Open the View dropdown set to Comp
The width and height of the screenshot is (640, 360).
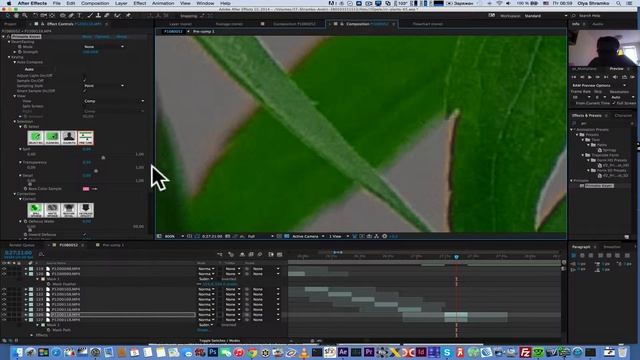[113, 101]
